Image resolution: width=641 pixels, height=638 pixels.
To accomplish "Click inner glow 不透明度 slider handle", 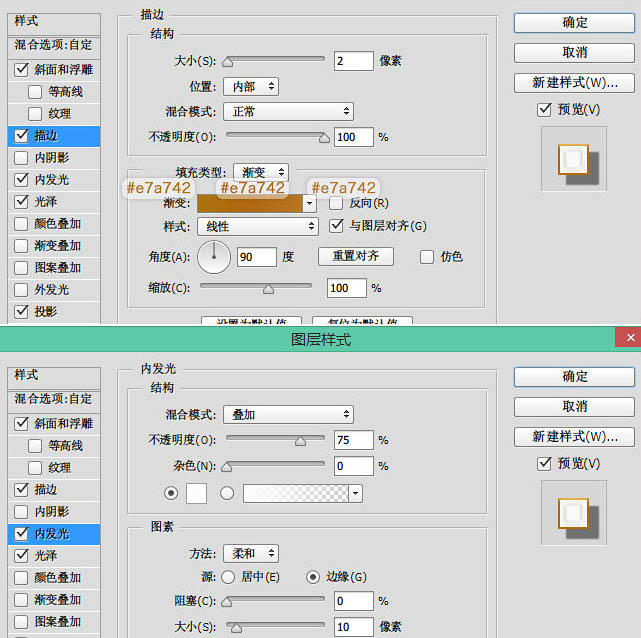I will point(300,441).
